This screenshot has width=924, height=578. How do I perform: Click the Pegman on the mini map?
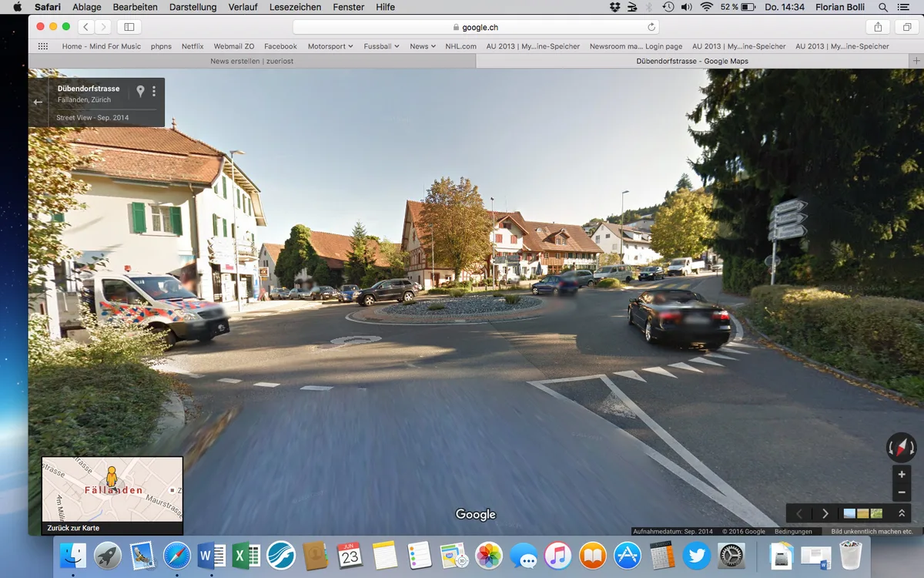point(112,476)
